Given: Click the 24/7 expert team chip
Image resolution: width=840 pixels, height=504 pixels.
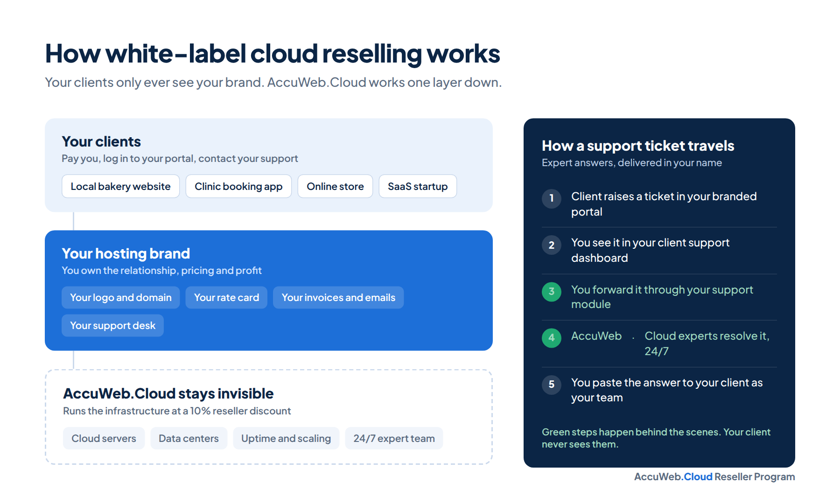Looking at the screenshot, I should click(394, 438).
